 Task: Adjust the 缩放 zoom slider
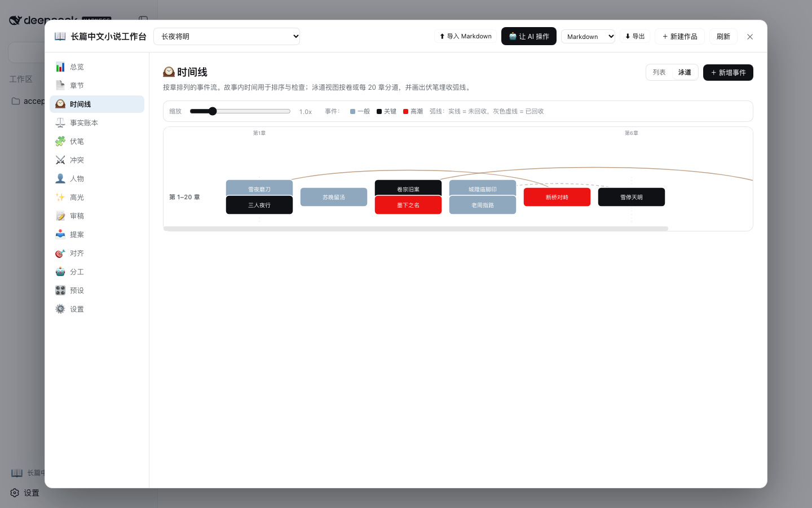(x=240, y=111)
